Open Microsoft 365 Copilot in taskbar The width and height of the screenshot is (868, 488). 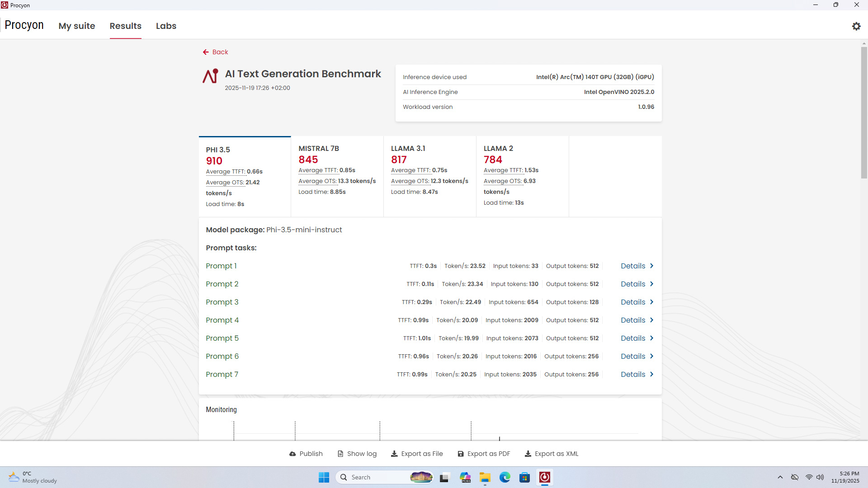click(465, 477)
